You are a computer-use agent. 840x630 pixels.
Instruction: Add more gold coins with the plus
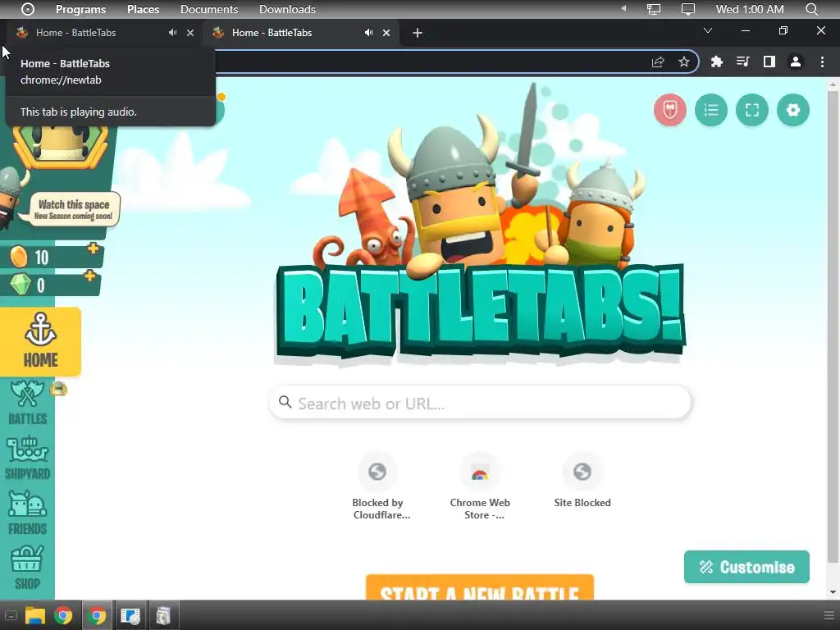click(x=94, y=248)
